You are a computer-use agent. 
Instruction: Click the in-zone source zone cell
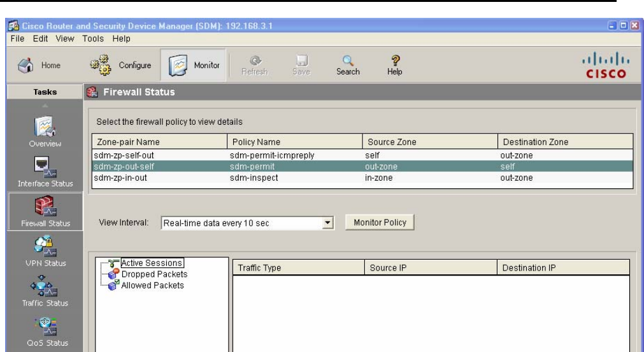pos(378,178)
